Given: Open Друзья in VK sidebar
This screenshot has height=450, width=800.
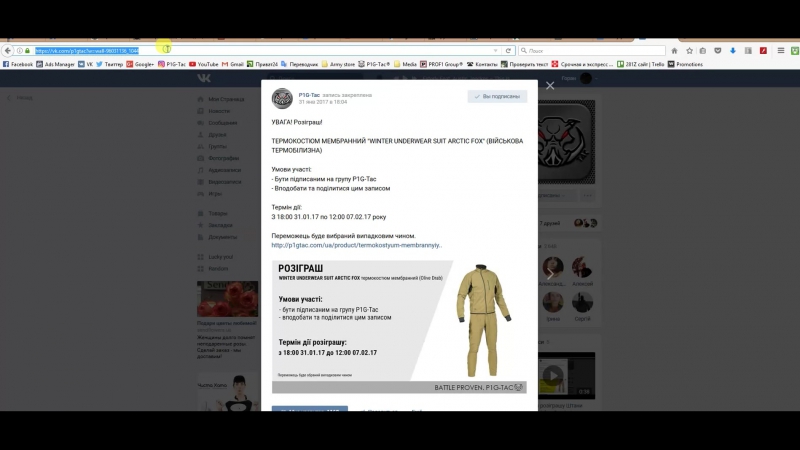Looking at the screenshot, I should (x=212, y=135).
